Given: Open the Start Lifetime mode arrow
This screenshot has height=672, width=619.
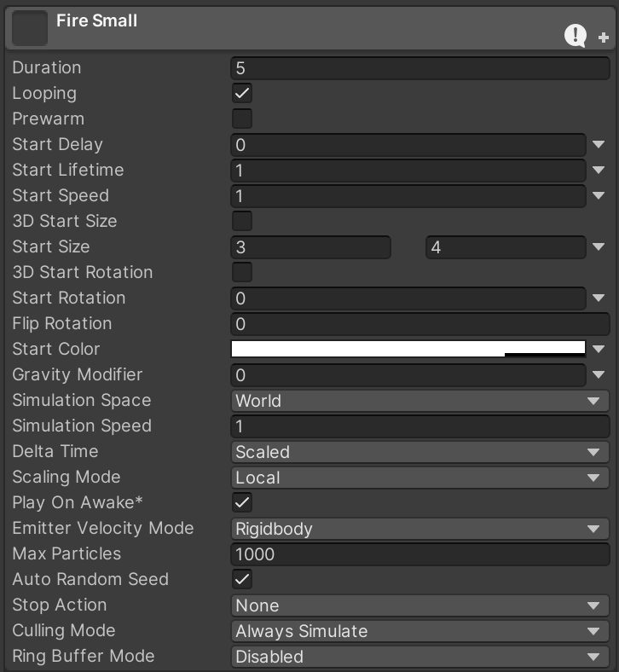Looking at the screenshot, I should click(x=599, y=171).
